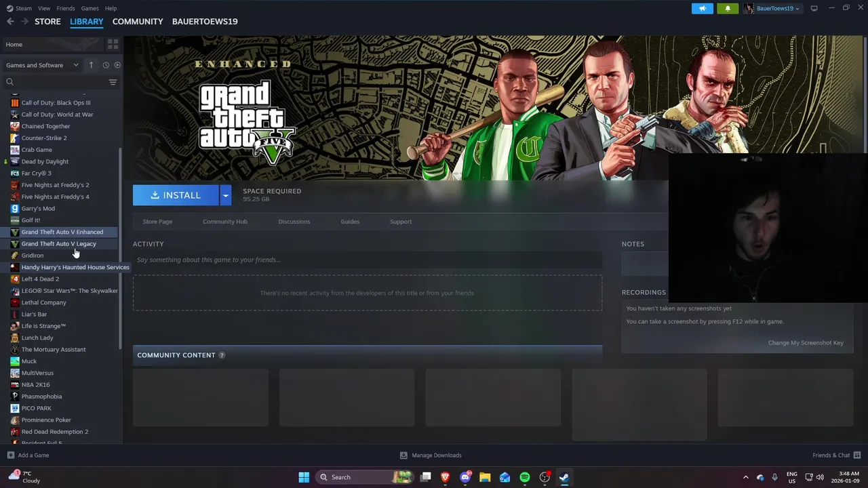Open the Windows Start menu
The width and height of the screenshot is (868, 488).
pyautogui.click(x=304, y=477)
